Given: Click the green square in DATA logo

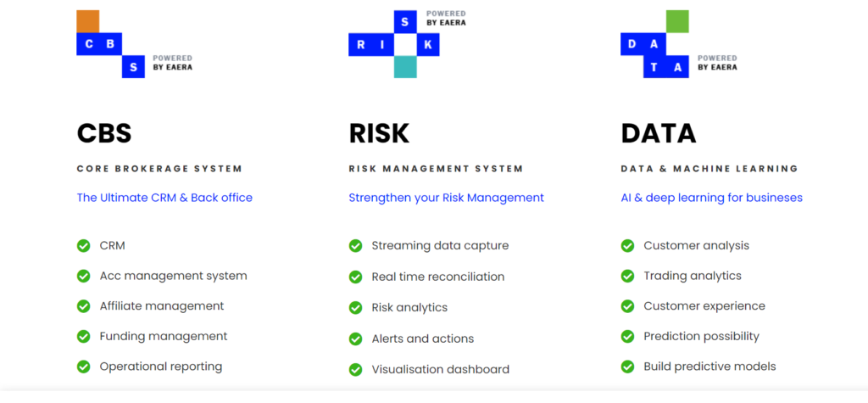Looking at the screenshot, I should coord(677,21).
